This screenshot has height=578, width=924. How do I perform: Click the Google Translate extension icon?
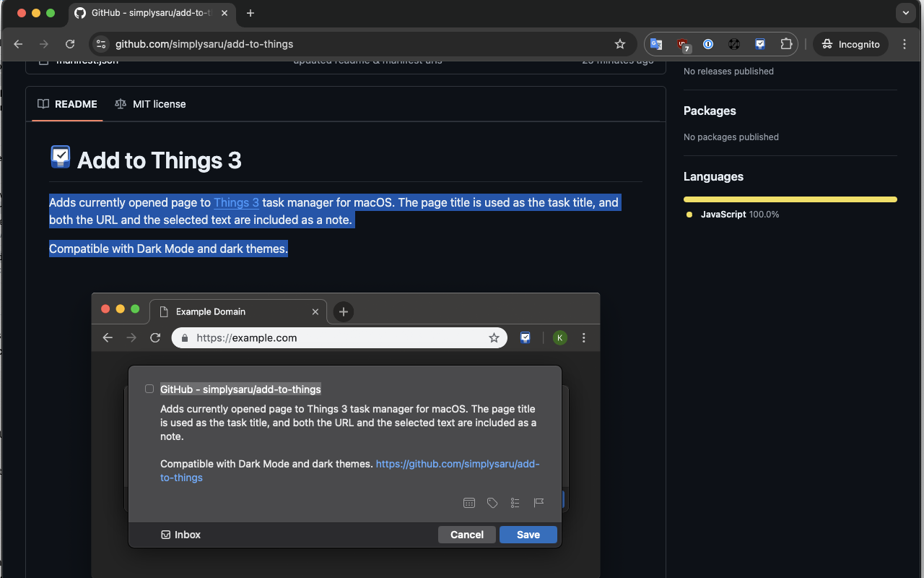pos(656,44)
